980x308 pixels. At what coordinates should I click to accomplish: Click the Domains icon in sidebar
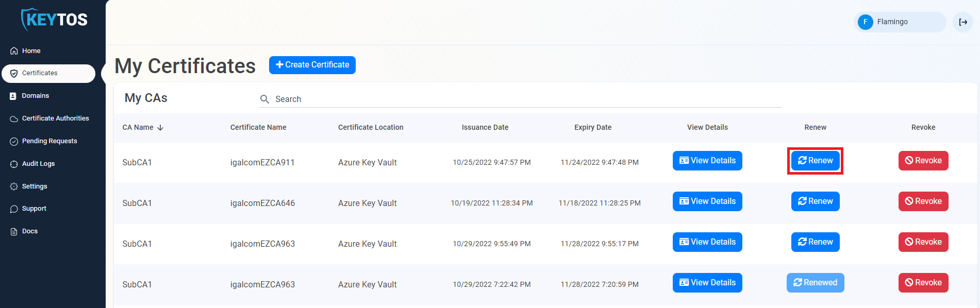click(13, 96)
